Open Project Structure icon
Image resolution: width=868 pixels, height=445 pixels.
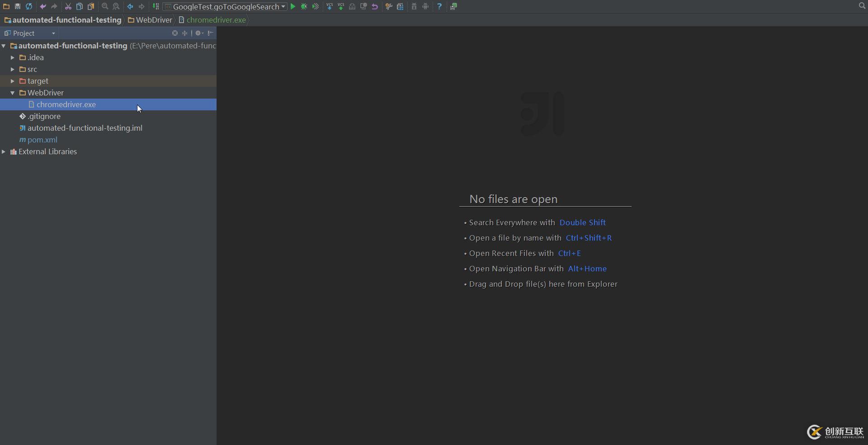[400, 6]
